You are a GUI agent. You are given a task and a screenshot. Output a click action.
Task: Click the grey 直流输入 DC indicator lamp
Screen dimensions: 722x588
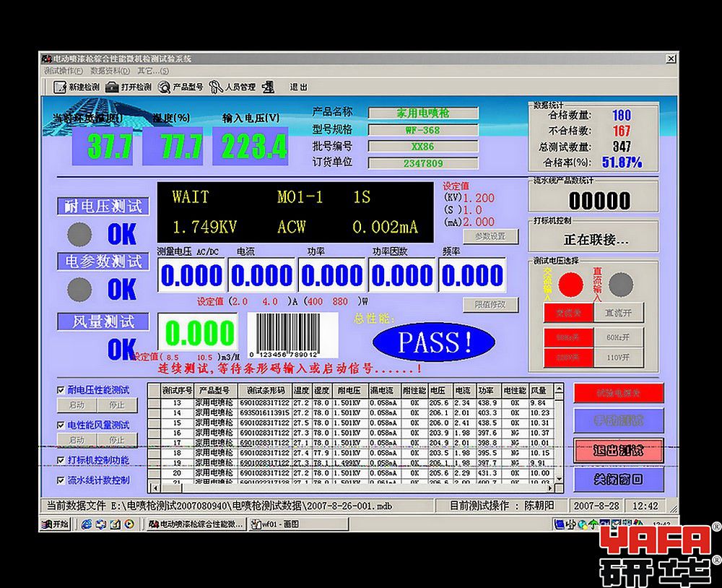tap(620, 285)
